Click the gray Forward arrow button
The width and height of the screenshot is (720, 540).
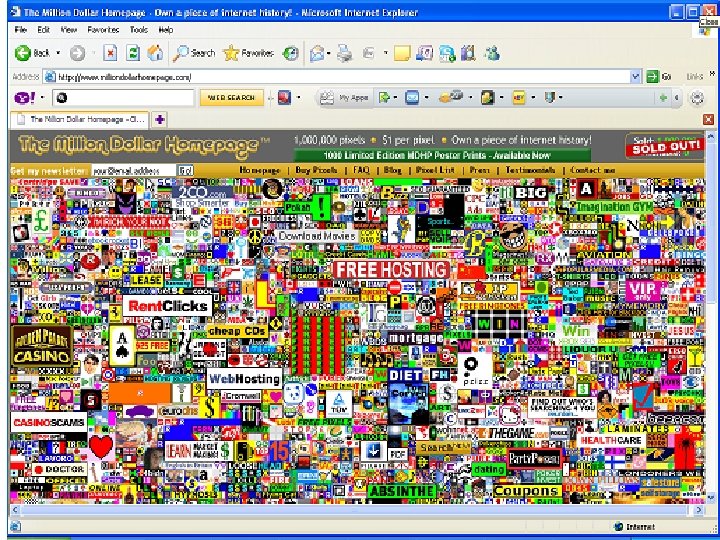coord(77,53)
